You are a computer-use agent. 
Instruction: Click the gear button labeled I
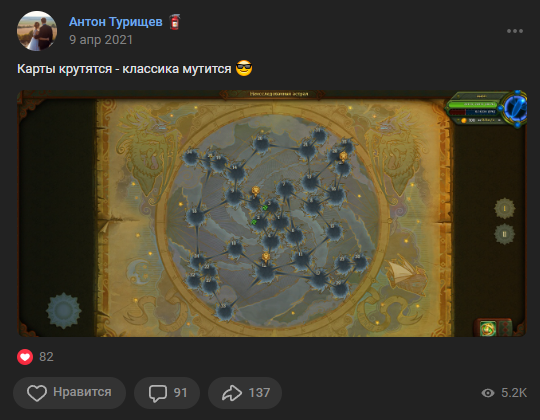pyautogui.click(x=505, y=208)
